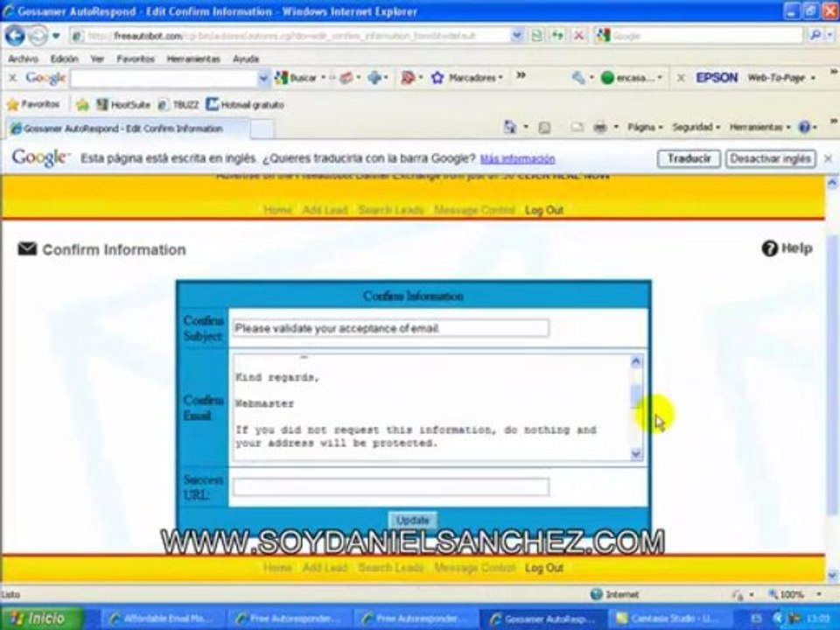This screenshot has height=630, width=840.
Task: Click the top Add Lead link
Action: [x=325, y=210]
